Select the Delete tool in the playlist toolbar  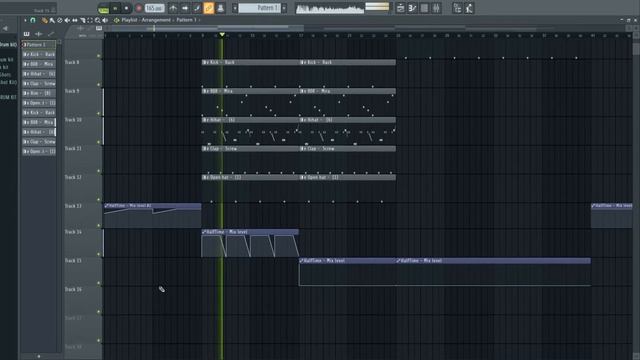tap(60, 20)
